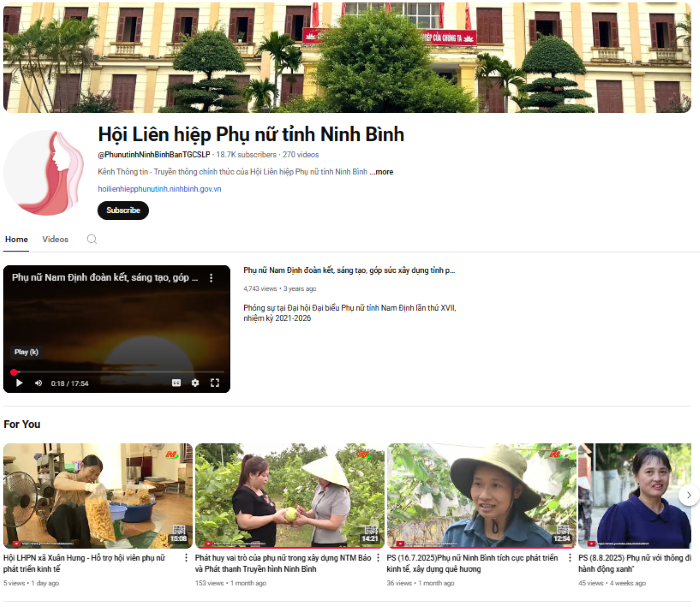Screen dimensions: 700x607
Task: Click the PS (8.8.2025) Phụ nữ với thông điệp title
Action: 635,563
